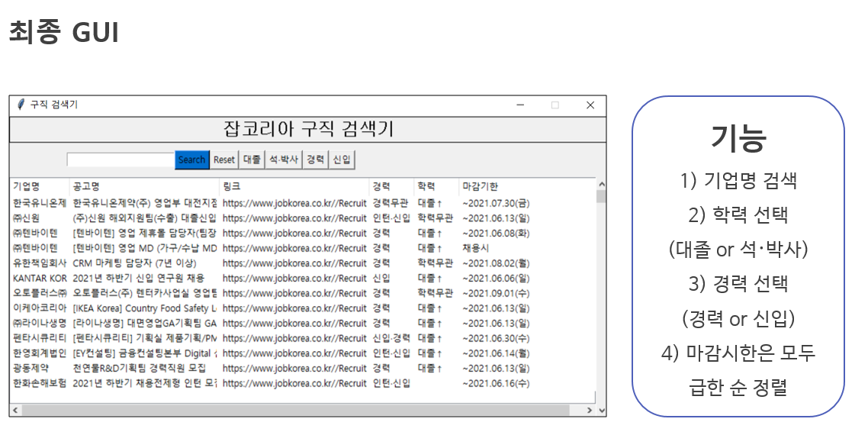Select the KANTAR KOR row

[302, 279]
